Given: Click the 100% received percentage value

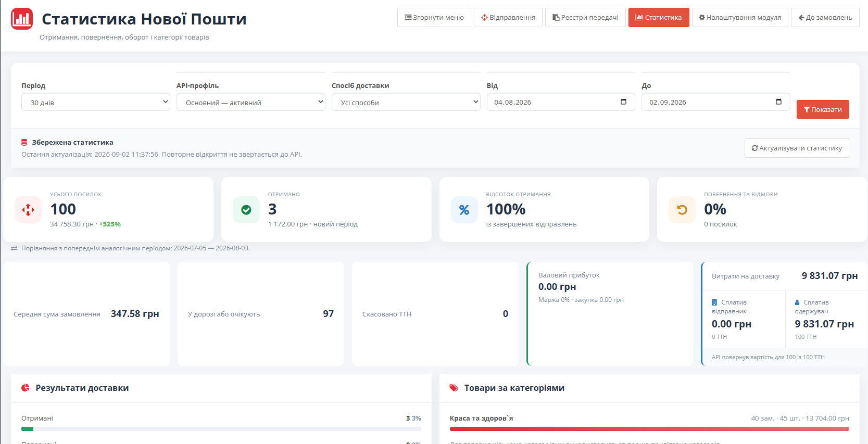Looking at the screenshot, I should [x=506, y=209].
